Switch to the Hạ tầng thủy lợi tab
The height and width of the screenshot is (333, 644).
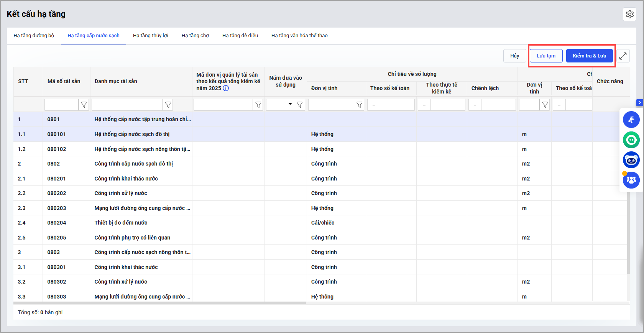[x=150, y=36]
